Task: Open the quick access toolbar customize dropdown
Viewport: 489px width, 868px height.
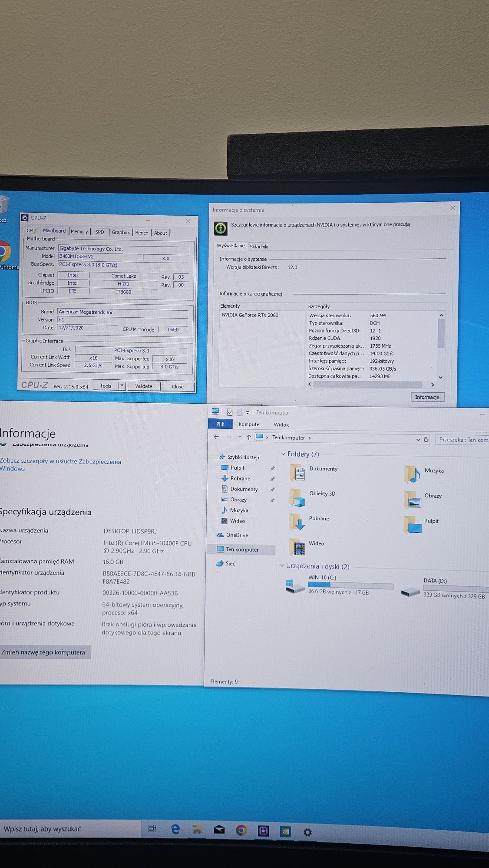Action: (248, 412)
